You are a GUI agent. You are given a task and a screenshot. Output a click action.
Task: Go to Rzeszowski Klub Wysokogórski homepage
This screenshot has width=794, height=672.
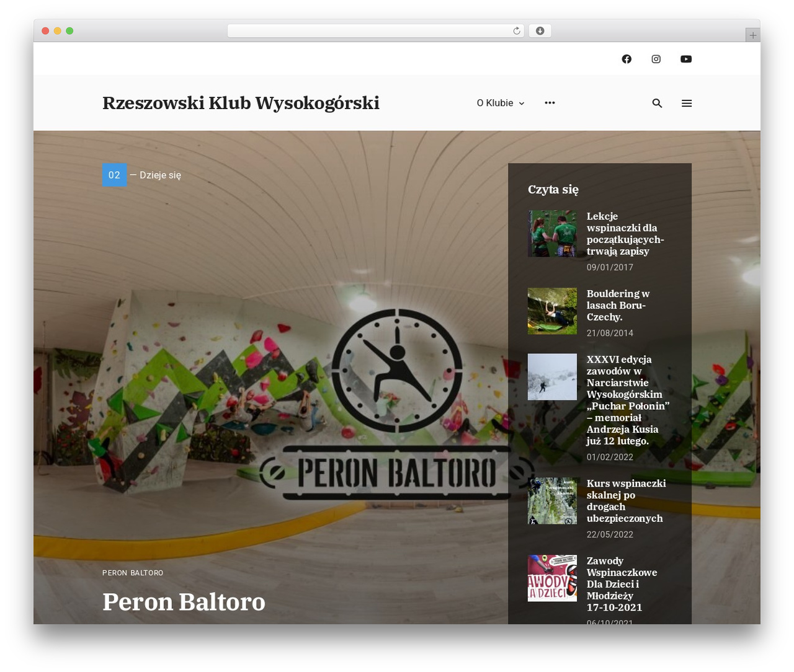point(241,103)
